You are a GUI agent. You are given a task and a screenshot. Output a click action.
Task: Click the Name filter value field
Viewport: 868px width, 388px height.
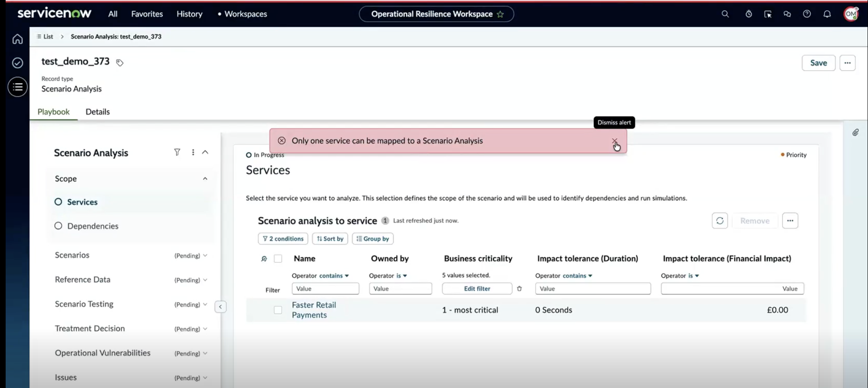[325, 289]
